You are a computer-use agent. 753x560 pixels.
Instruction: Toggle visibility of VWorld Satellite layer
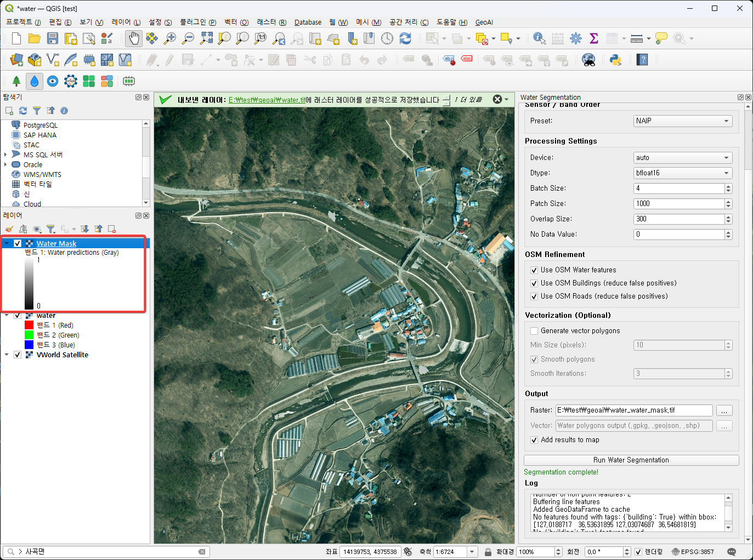click(18, 355)
